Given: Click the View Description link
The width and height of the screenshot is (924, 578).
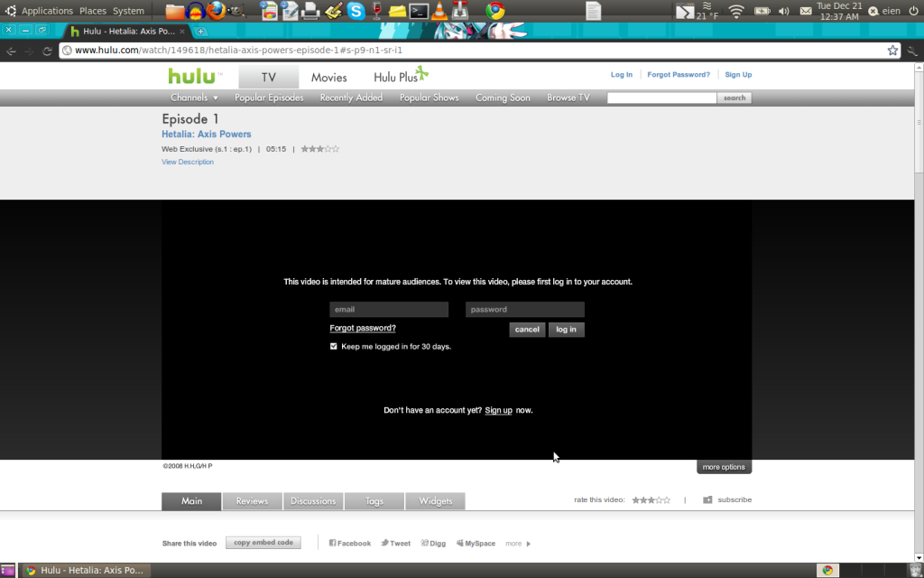Looking at the screenshot, I should click(188, 162).
